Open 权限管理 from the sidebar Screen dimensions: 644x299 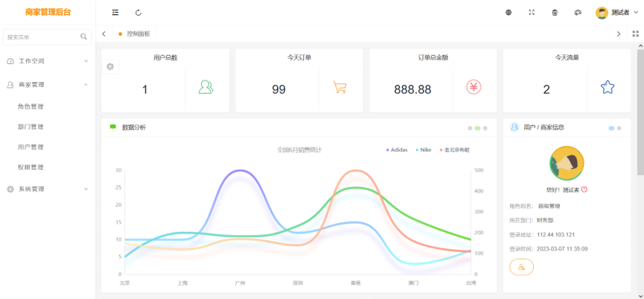tap(31, 167)
